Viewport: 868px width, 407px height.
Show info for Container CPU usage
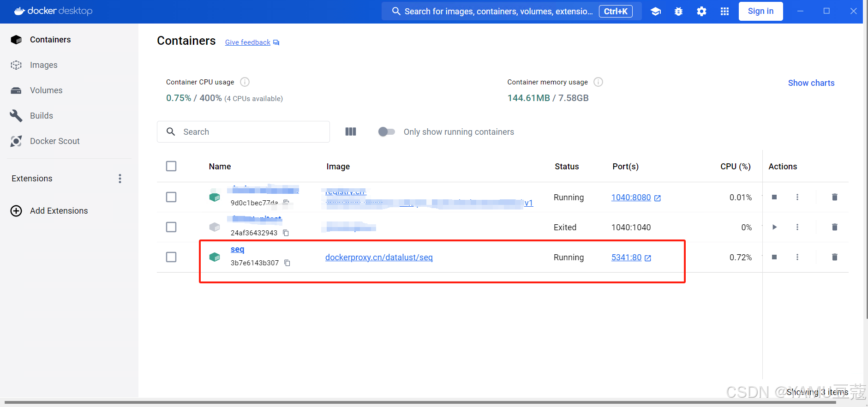[245, 82]
